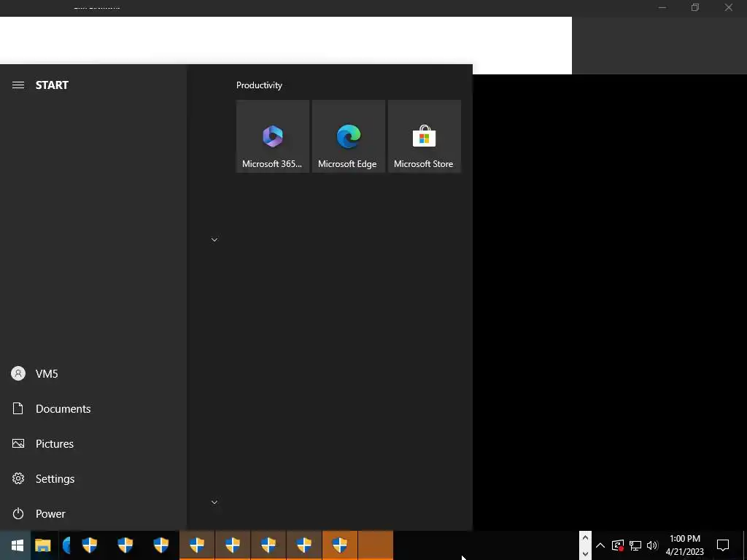
Task: Show next row of taskbar buttons
Action: click(585, 554)
